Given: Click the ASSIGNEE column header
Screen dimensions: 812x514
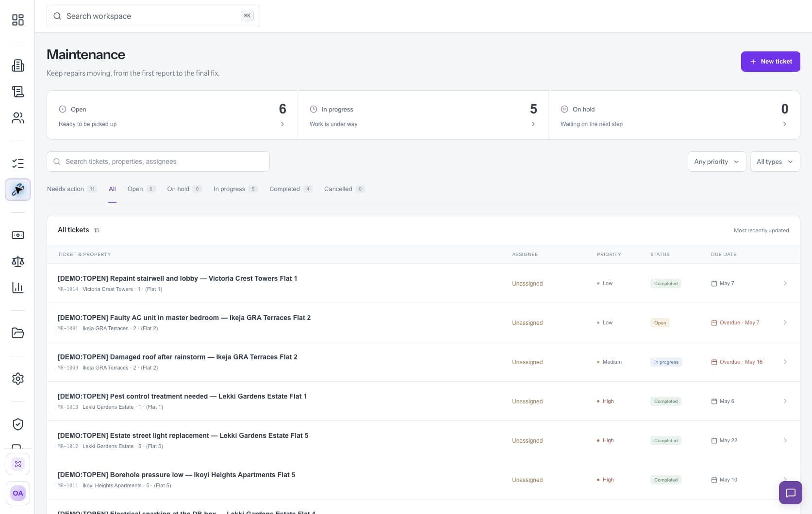Looking at the screenshot, I should click(x=525, y=254).
